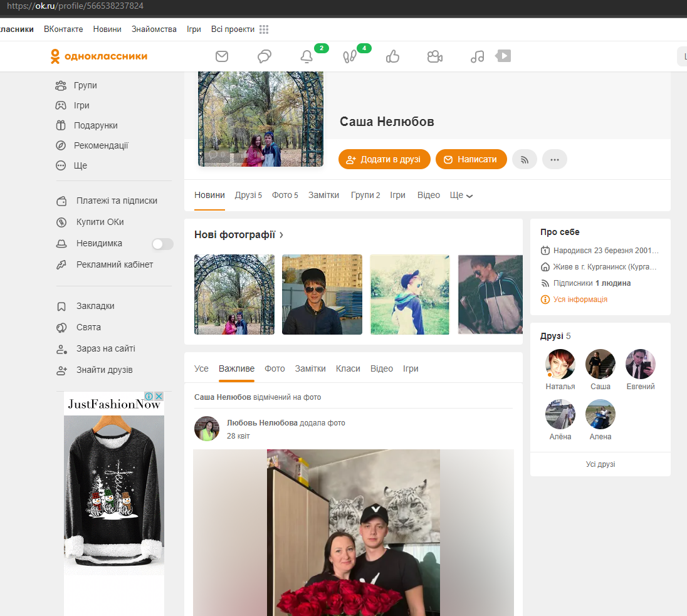This screenshot has height=616, width=687.
Task: Open the video camera icon in header
Action: (x=434, y=56)
